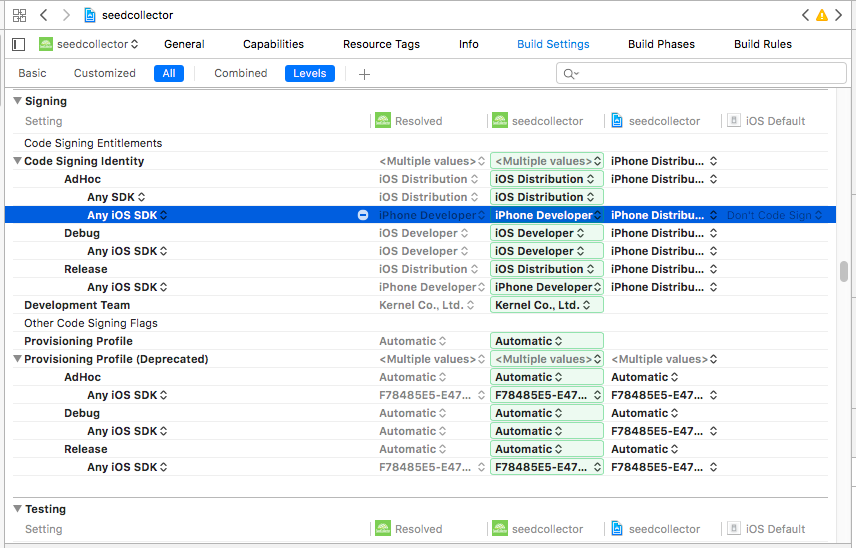Click the Levels view button
Viewport: 856px width, 548px height.
click(x=309, y=73)
